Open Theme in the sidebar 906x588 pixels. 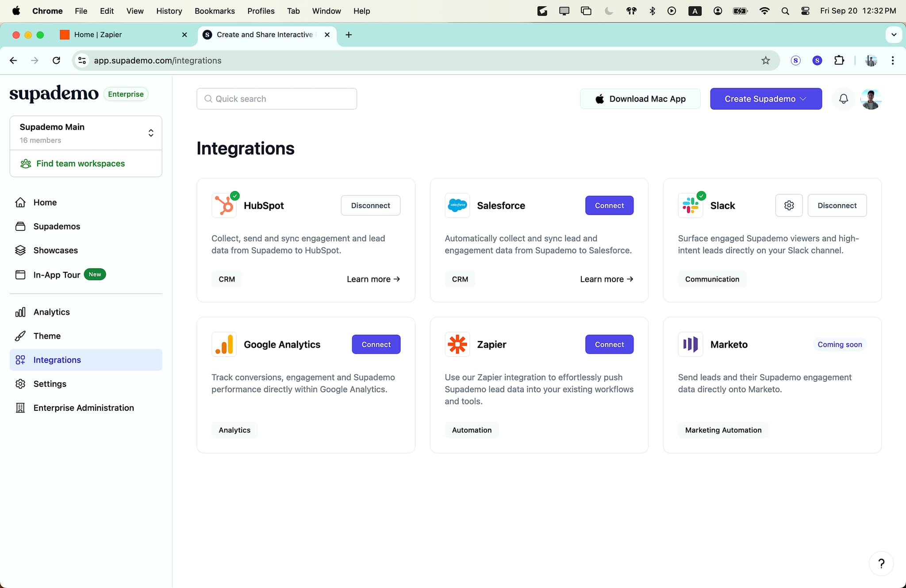point(86,336)
